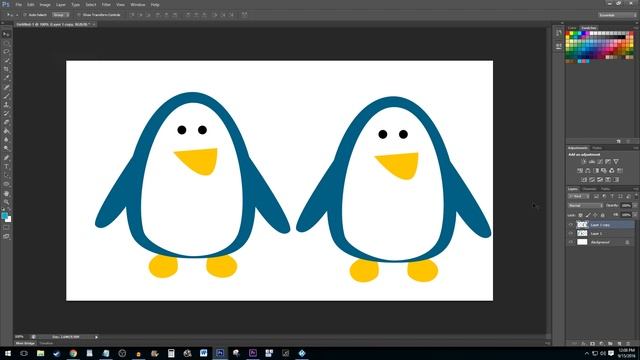Set the background color swatch
This screenshot has width=640, height=360.
(9, 220)
